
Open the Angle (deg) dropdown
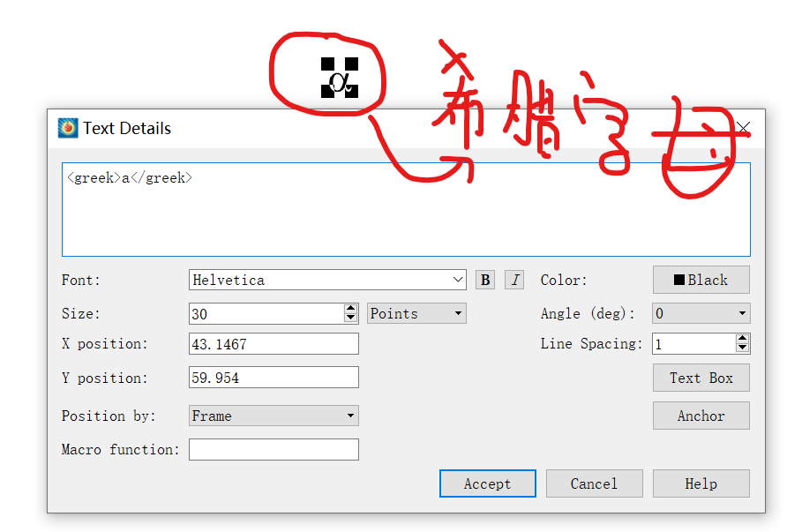701,312
